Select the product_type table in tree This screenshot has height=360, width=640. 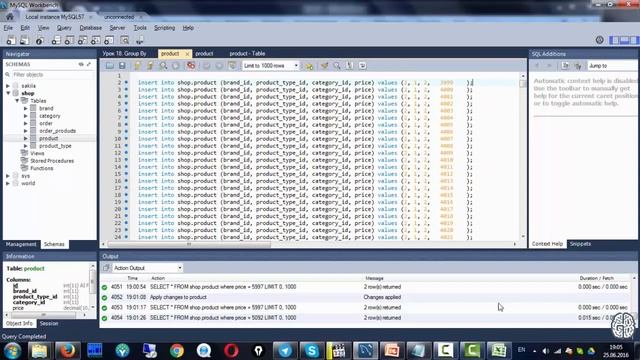click(x=55, y=146)
